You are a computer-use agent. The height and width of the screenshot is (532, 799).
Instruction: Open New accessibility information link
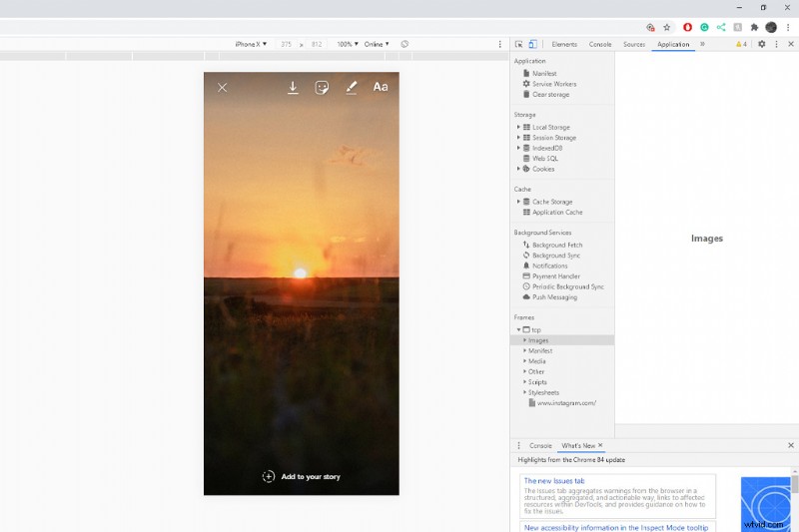[x=616, y=528]
